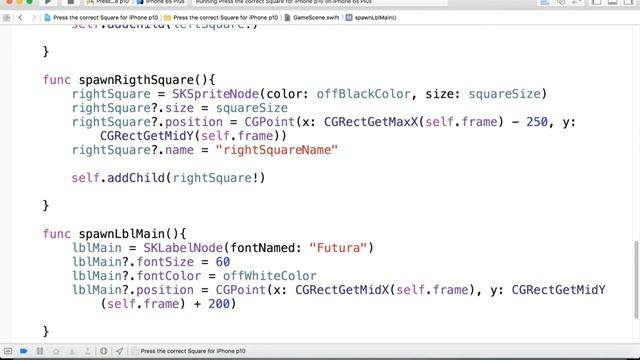Click self.addChild(rightSquare!) line
The height and width of the screenshot is (360, 640).
(x=168, y=178)
